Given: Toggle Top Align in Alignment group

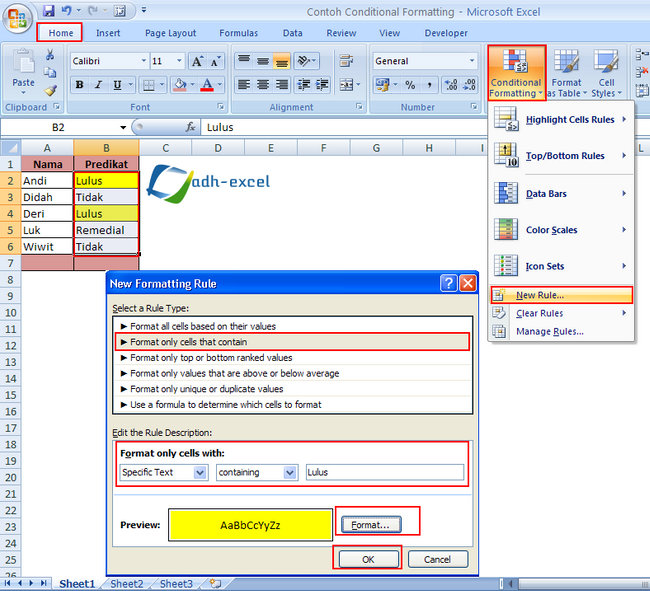Looking at the screenshot, I should (244, 61).
